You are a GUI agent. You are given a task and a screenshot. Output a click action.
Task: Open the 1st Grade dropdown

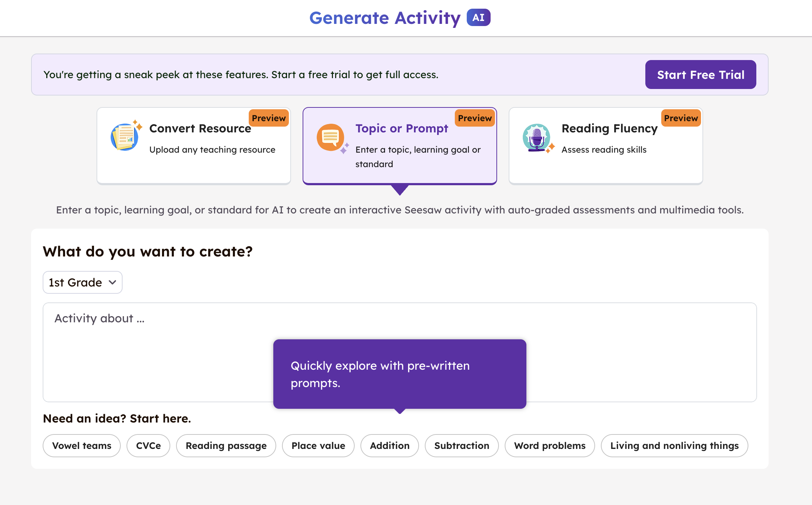tap(82, 282)
